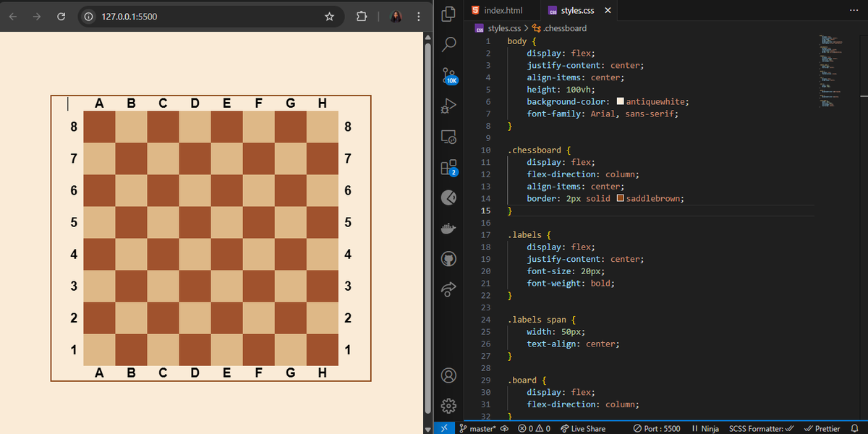Click inside the browser address bar

[181, 16]
